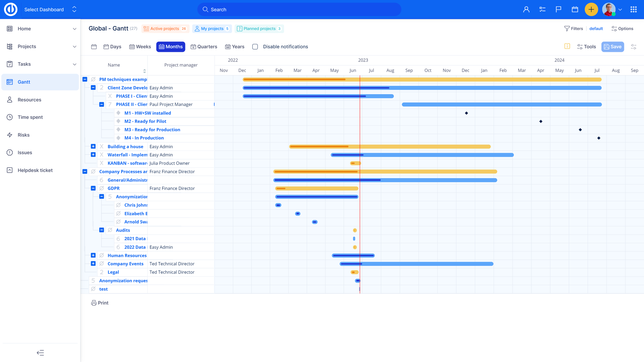
Task: Click the yellow plus button to create new item
Action: click(x=591, y=9)
